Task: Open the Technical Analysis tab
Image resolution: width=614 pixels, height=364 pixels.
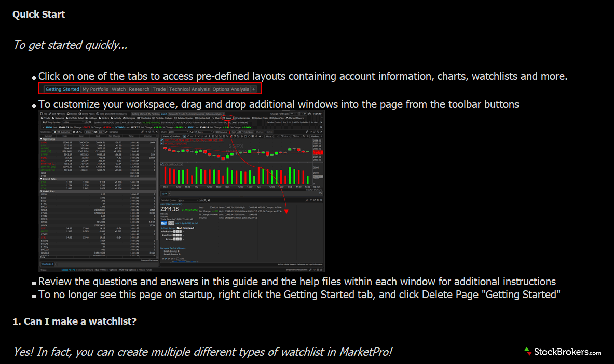Action: click(189, 89)
